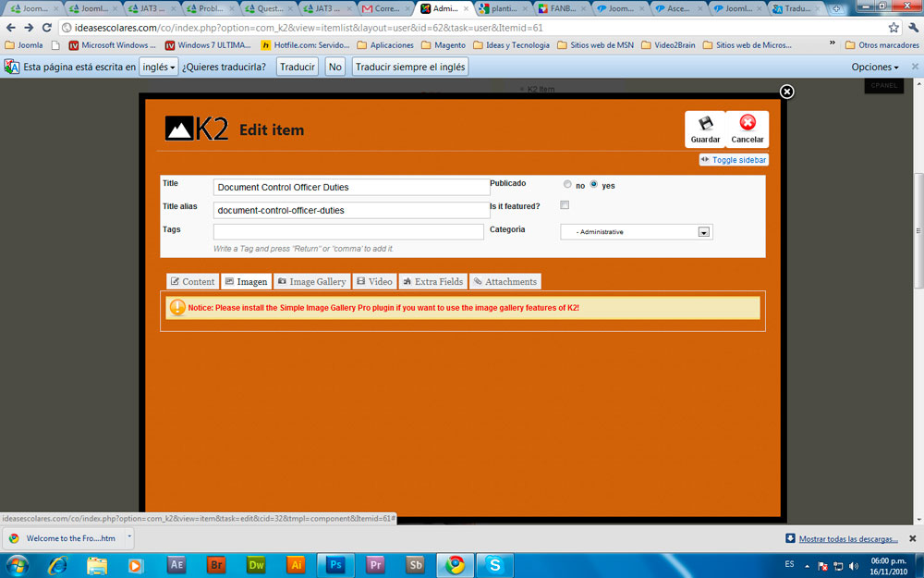Switch to the Tradu... browser tab
924x578 pixels.
pyautogui.click(x=795, y=9)
